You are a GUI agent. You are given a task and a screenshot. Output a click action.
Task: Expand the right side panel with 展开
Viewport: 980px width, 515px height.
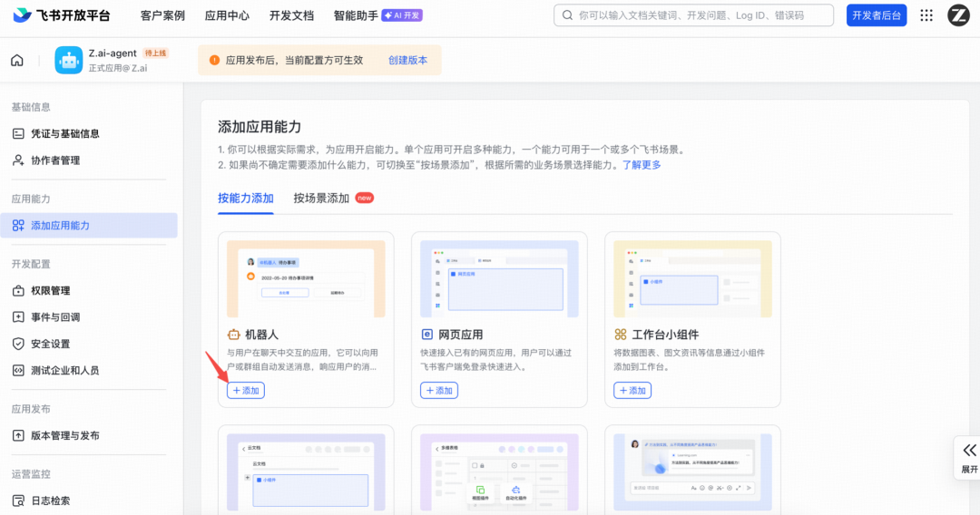click(x=969, y=457)
